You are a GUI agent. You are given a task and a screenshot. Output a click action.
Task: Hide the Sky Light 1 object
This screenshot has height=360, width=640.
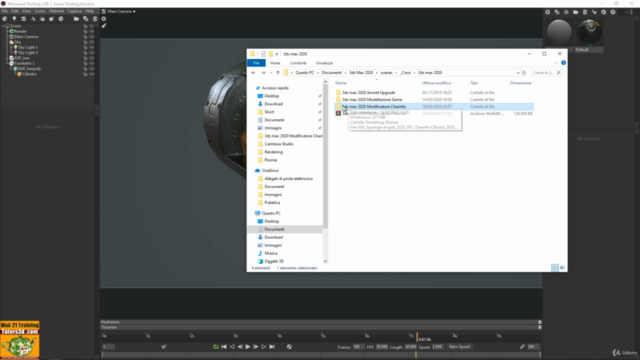91,47
